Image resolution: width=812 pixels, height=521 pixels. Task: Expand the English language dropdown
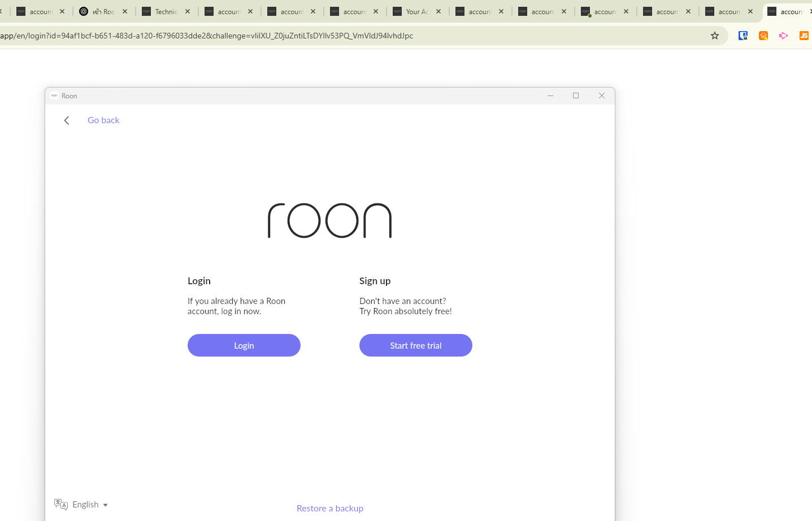tap(90, 505)
